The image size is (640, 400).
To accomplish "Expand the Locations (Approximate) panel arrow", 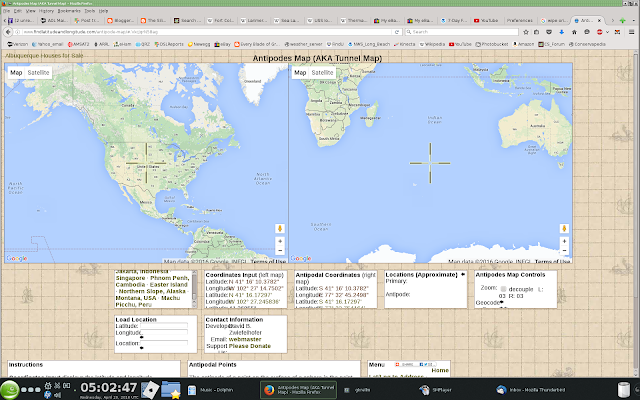I will tap(463, 275).
